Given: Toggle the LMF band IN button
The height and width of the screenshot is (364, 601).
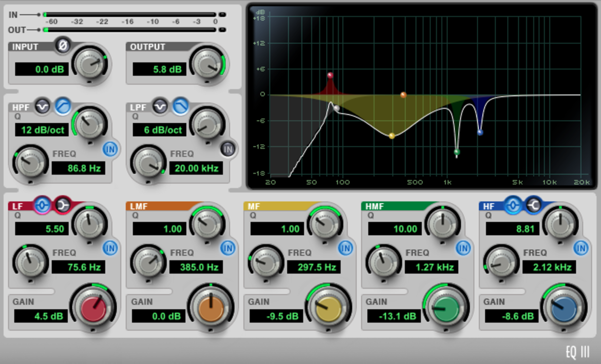Looking at the screenshot, I should point(228,248).
